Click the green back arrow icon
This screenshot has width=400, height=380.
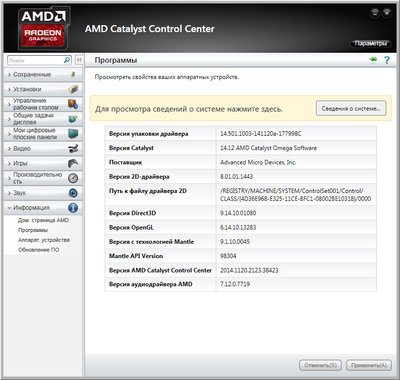pos(373,60)
